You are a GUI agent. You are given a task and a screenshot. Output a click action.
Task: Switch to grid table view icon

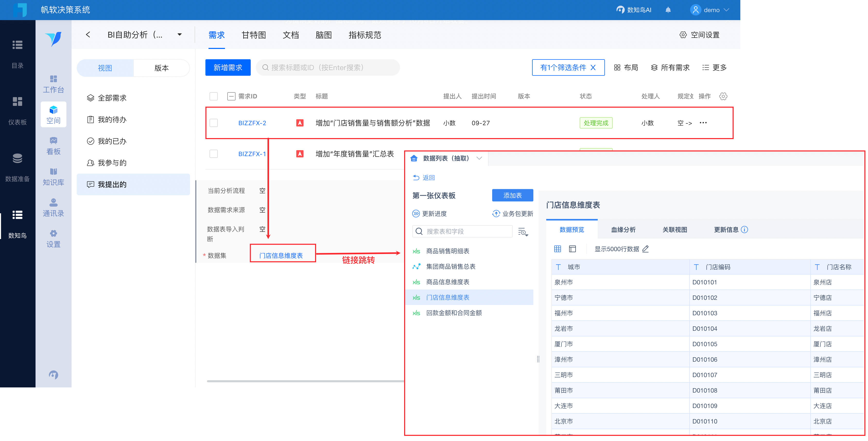coord(557,249)
